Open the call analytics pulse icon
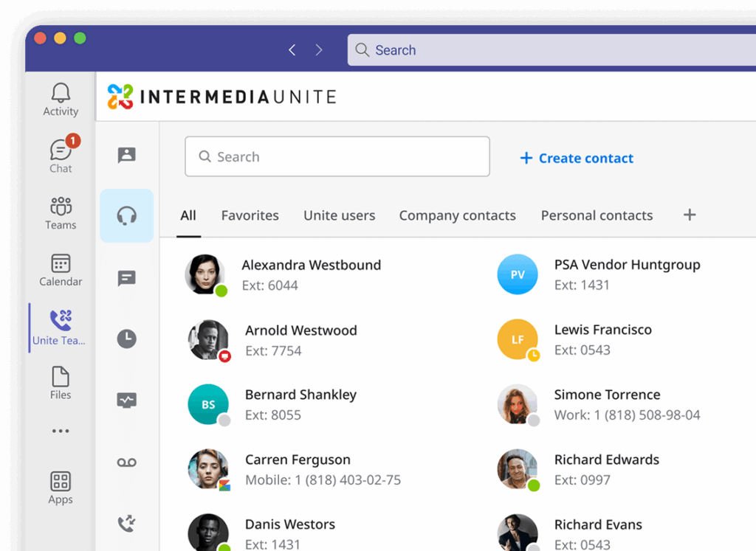The image size is (756, 551). click(126, 401)
